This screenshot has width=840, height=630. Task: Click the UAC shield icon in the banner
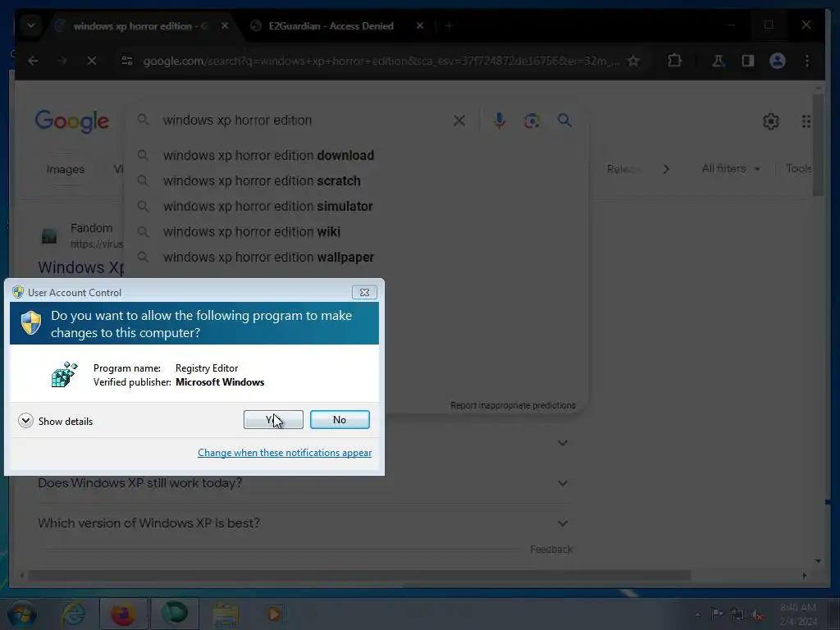pos(31,323)
